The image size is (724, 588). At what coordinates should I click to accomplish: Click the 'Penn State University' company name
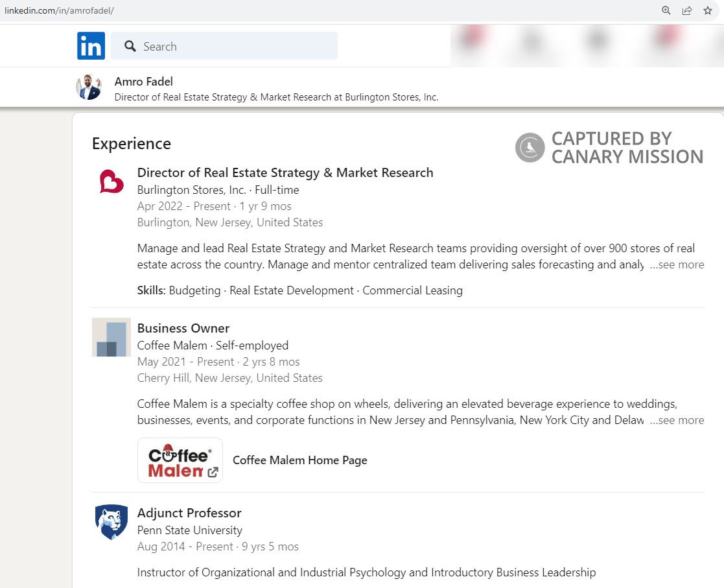(190, 530)
